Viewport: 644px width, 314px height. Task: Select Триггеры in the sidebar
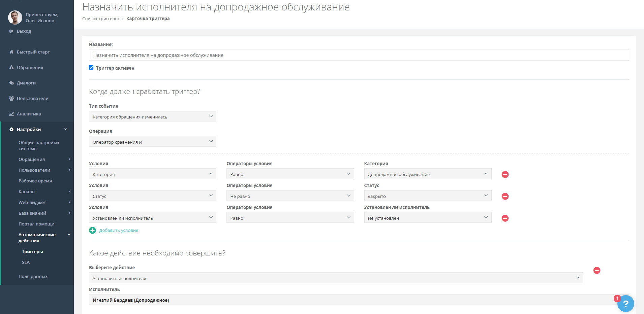(x=32, y=251)
